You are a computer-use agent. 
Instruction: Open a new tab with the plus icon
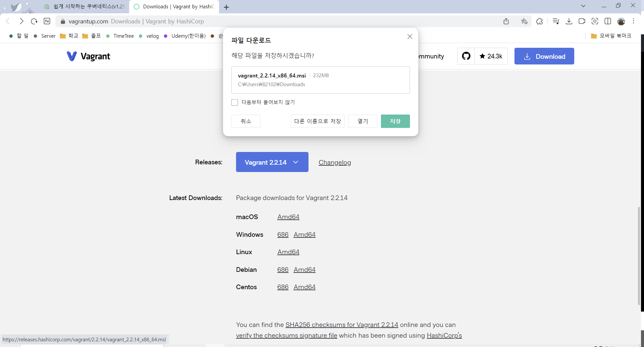tap(226, 7)
